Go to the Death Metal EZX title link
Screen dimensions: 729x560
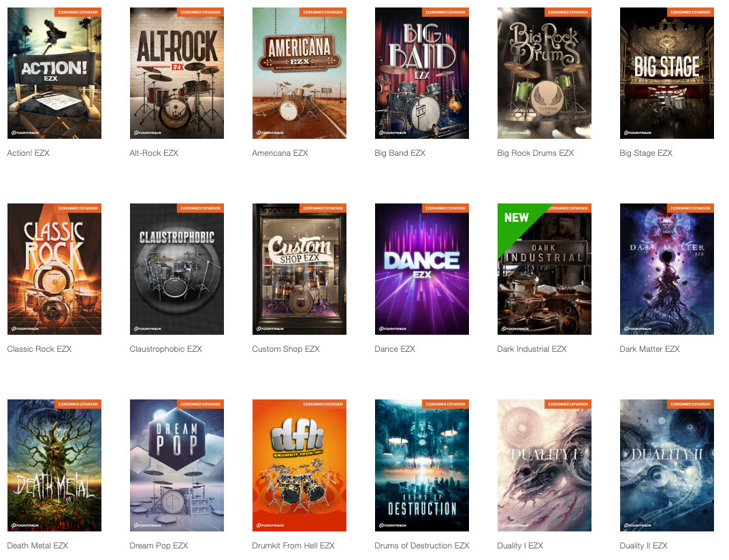(37, 546)
